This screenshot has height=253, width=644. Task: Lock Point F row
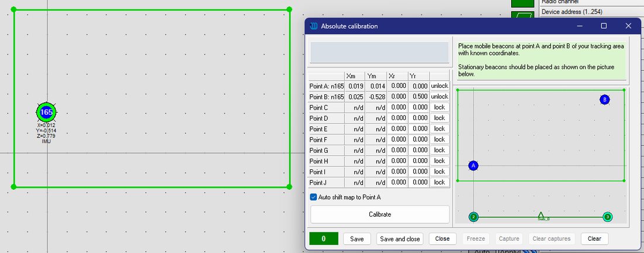click(440, 139)
